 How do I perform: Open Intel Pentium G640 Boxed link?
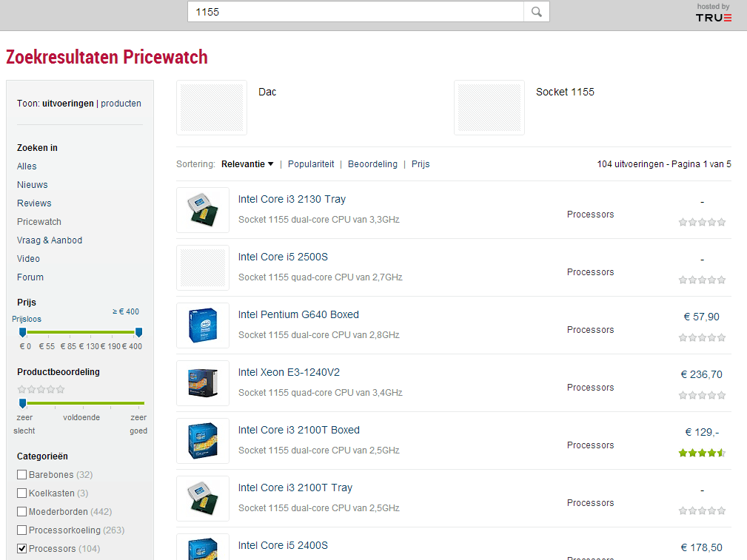pyautogui.click(x=298, y=314)
